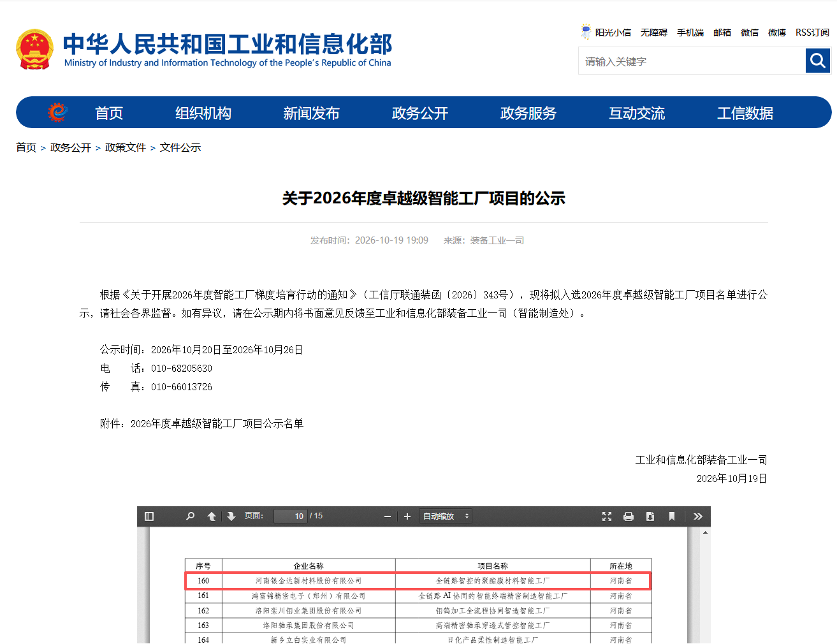Open the 互动交流 menu
The height and width of the screenshot is (644, 837).
pos(637,113)
